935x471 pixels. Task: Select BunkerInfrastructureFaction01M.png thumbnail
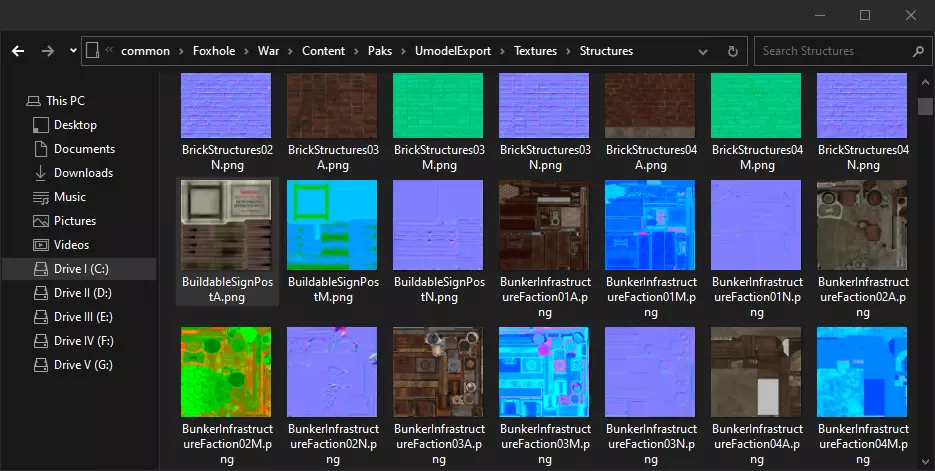point(650,225)
